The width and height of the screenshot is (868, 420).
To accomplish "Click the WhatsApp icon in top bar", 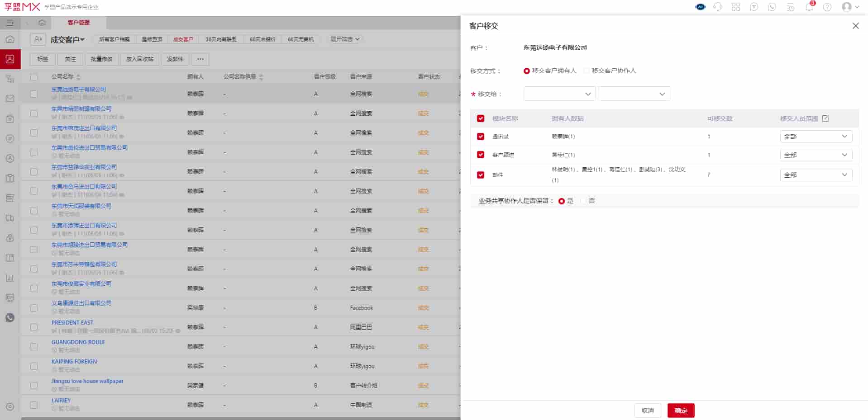I will [x=772, y=7].
